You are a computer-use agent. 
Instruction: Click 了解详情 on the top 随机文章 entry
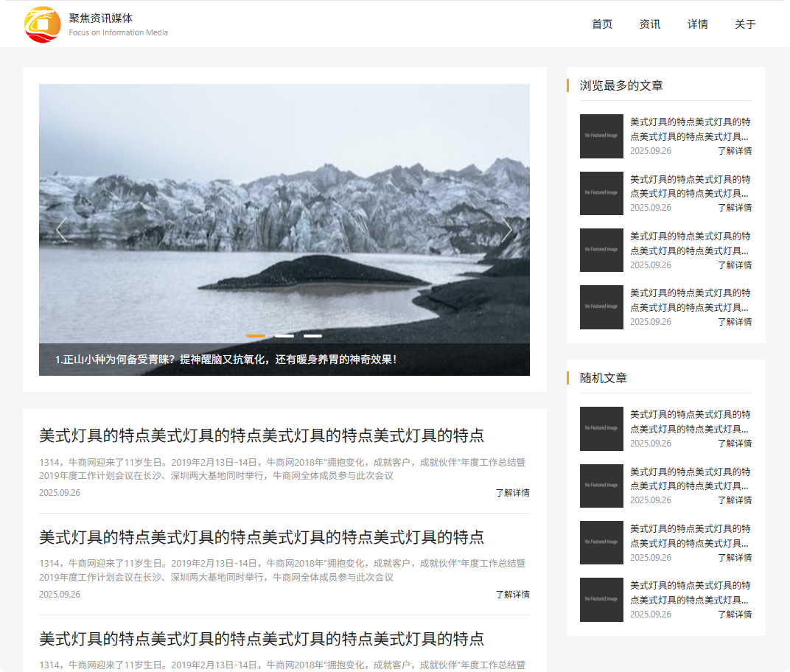735,443
